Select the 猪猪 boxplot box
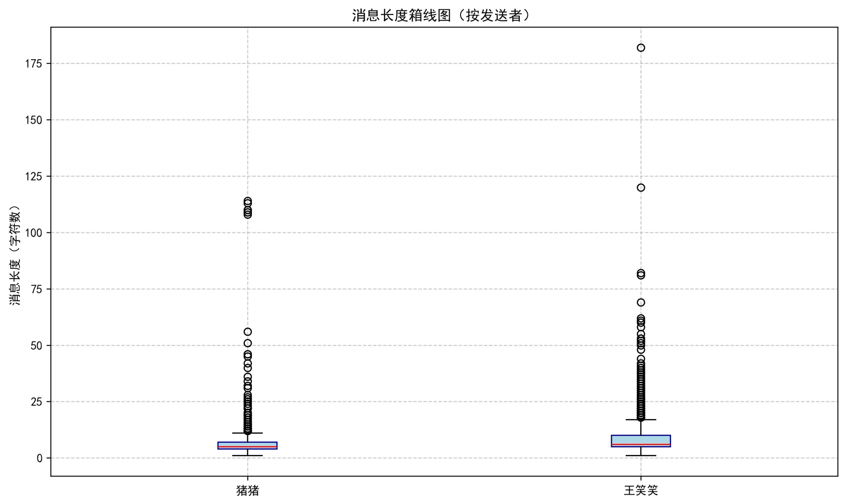Viewport: 846px width, 504px height. [247, 444]
